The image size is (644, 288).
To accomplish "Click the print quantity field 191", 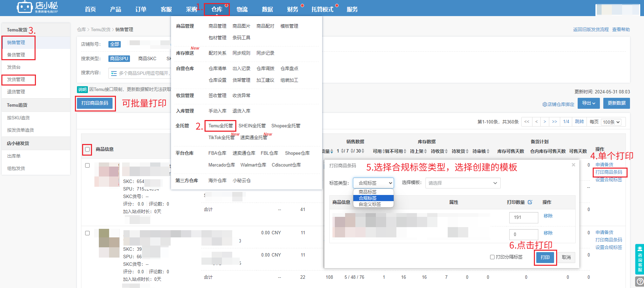I will click(524, 217).
